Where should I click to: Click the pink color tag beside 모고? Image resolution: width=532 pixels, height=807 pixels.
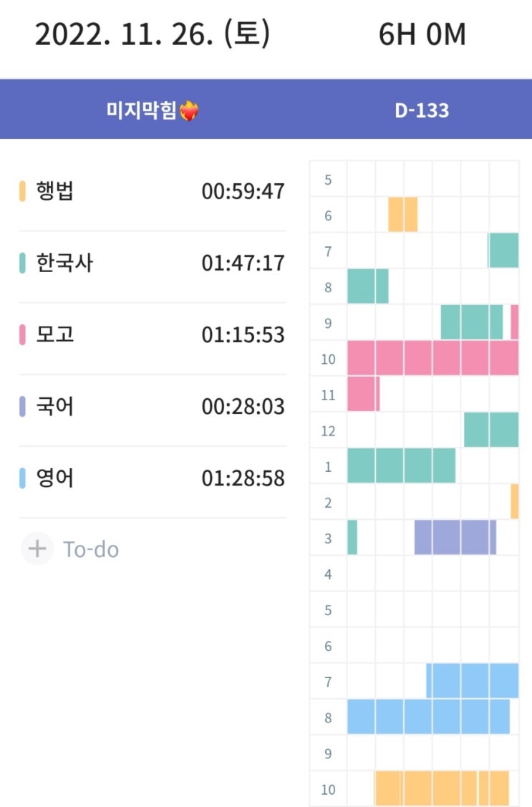[x=23, y=335]
